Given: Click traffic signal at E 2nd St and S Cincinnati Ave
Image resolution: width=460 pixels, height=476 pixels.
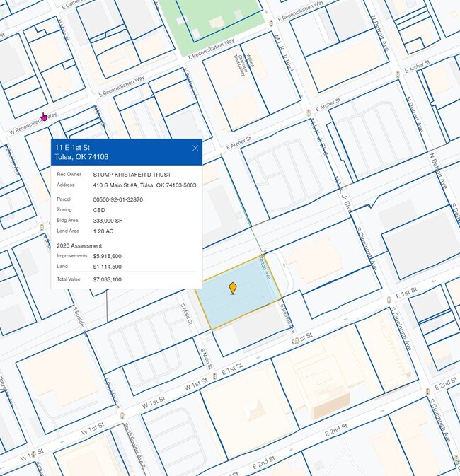Looking at the screenshot, I should 427,391.
